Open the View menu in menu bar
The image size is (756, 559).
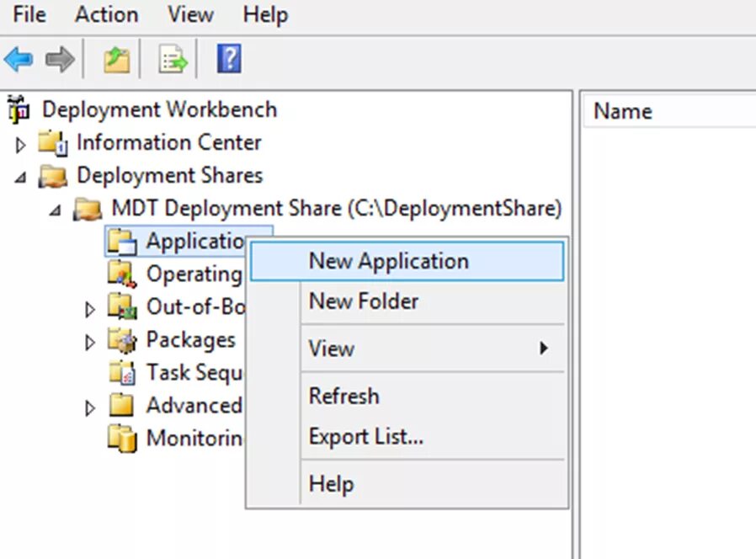pos(190,14)
